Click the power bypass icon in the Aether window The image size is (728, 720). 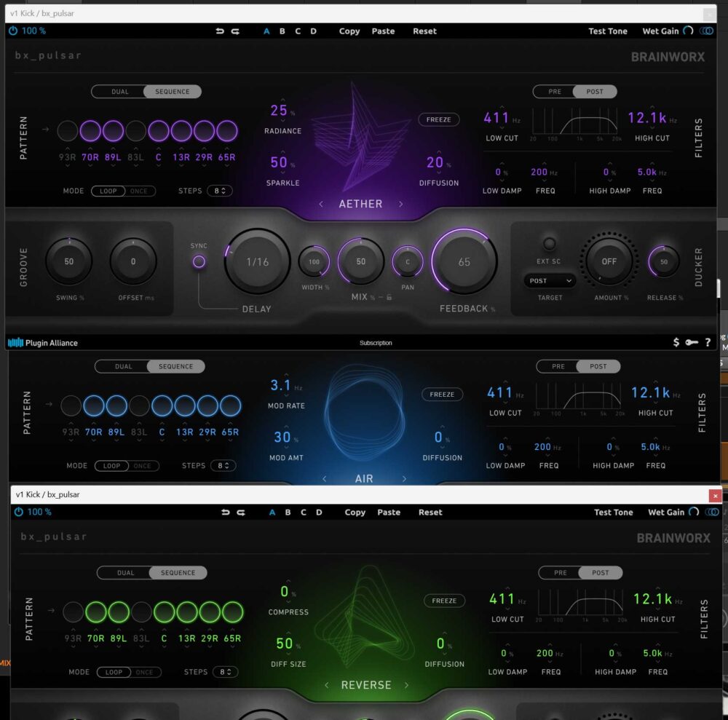pyautogui.click(x=13, y=31)
